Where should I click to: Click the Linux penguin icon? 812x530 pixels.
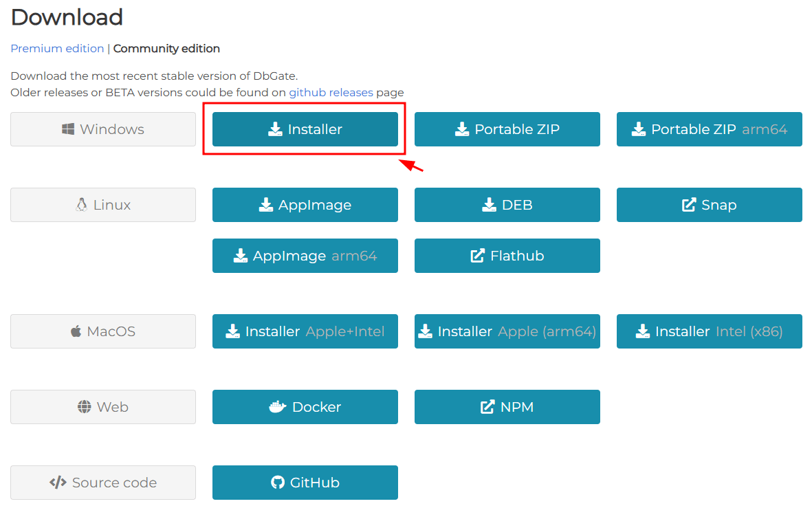[x=81, y=205]
